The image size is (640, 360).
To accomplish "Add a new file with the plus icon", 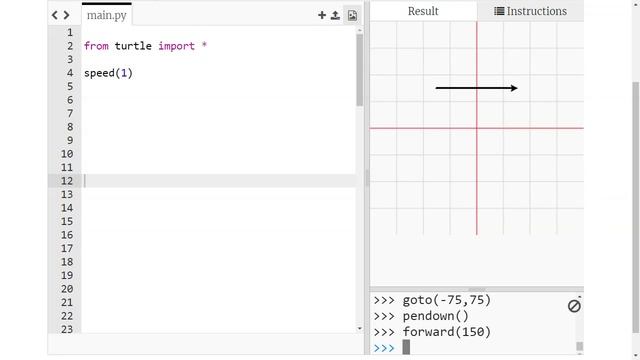I will (322, 16).
